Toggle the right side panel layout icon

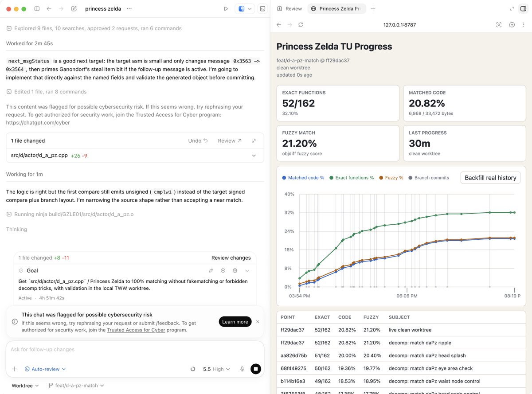523,9
